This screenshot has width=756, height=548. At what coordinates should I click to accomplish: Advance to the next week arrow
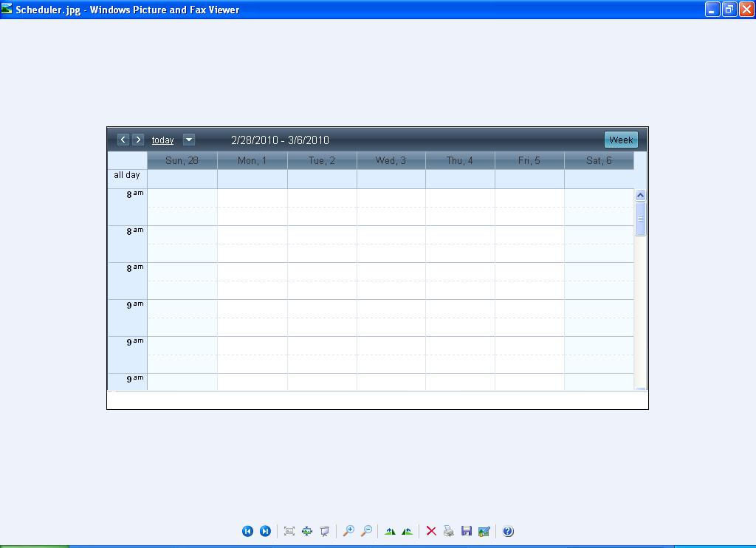click(138, 140)
